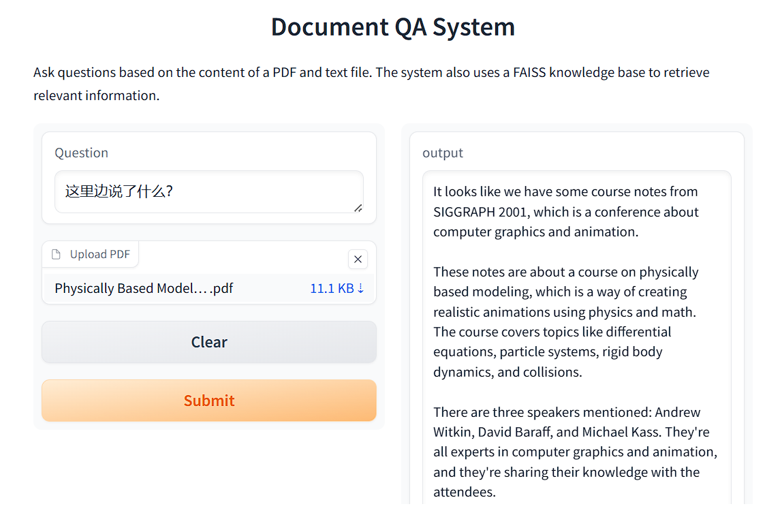Click the output panel label
This screenshot has width=765, height=532.
tap(443, 153)
